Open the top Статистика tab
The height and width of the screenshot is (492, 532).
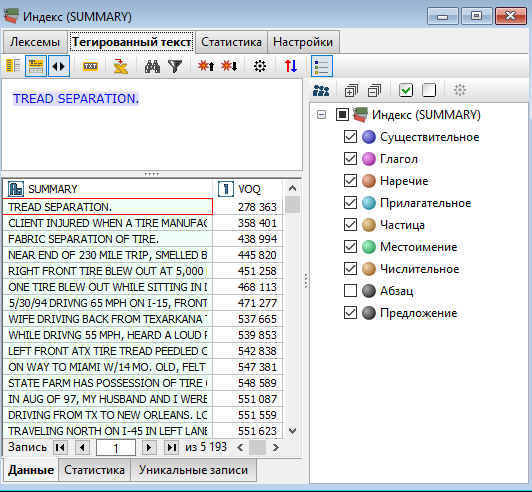point(231,42)
